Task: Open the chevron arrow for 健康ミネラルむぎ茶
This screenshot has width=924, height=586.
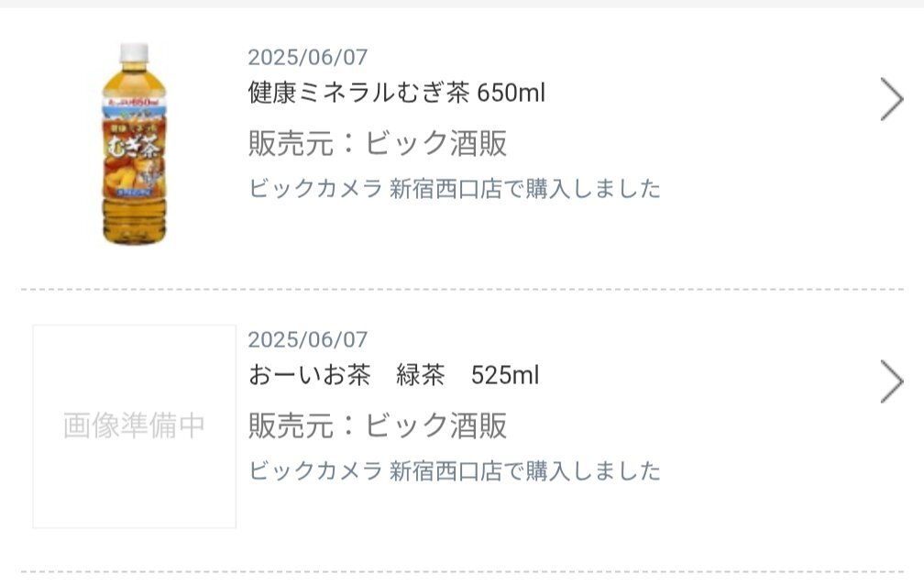Action: point(891,99)
